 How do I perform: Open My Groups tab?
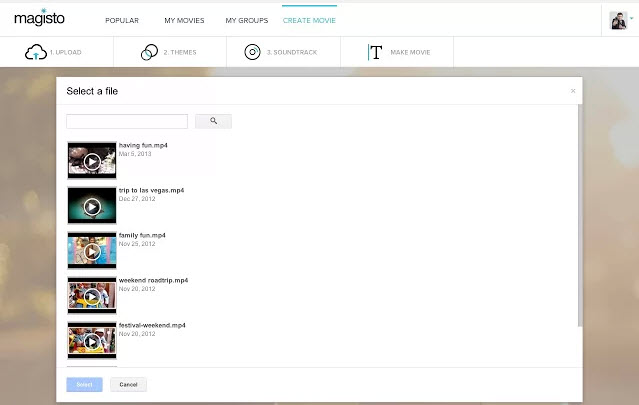pos(247,20)
